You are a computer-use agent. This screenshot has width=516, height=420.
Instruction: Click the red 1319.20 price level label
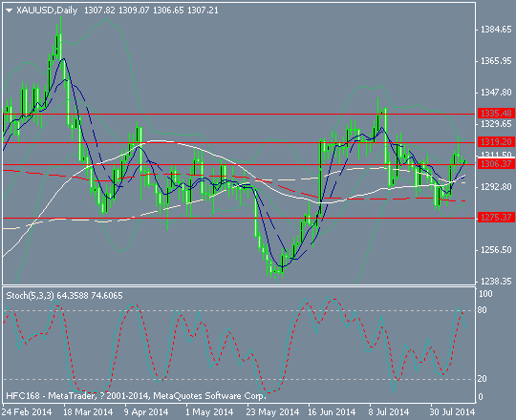[496, 142]
